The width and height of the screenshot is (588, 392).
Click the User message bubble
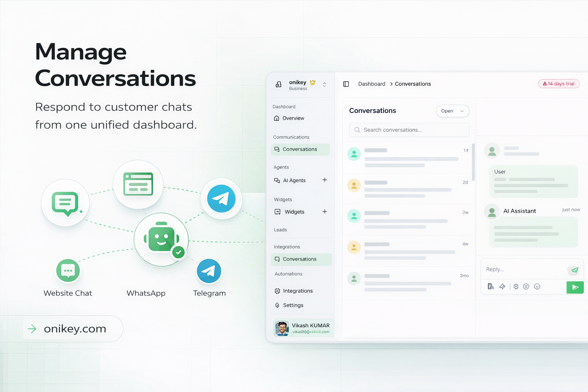tap(534, 181)
